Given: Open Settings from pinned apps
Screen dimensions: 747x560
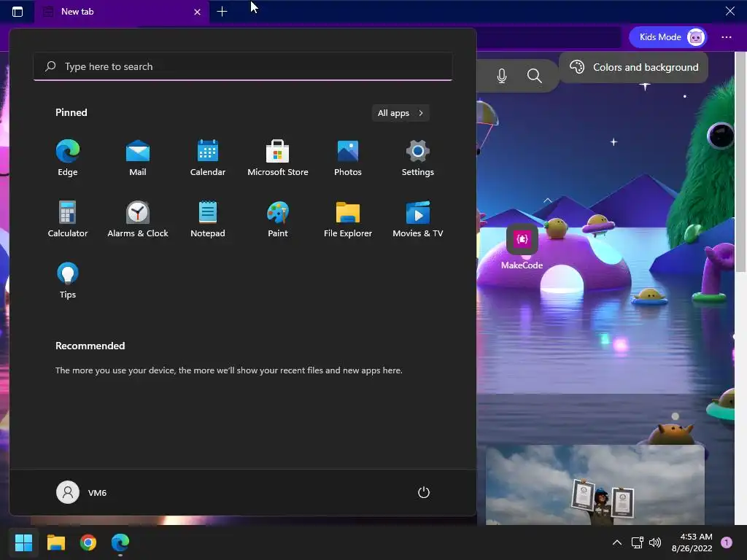Looking at the screenshot, I should tap(418, 158).
